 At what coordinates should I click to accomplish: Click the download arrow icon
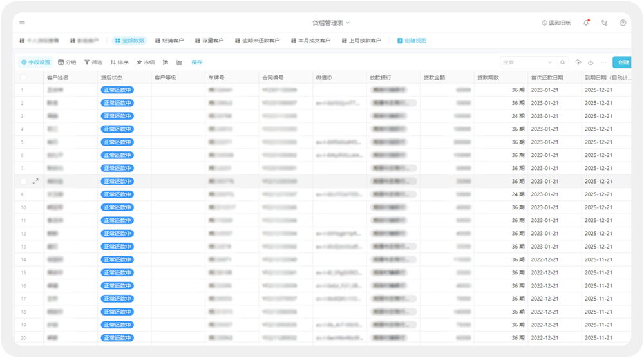(x=591, y=62)
